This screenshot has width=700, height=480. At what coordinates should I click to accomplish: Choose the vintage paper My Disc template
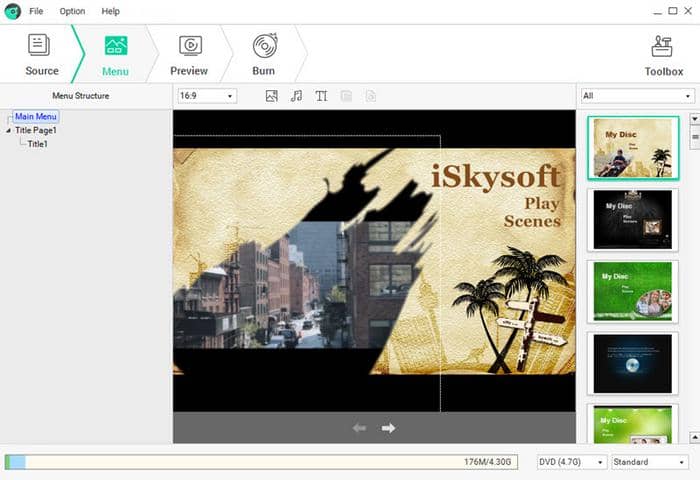633,148
